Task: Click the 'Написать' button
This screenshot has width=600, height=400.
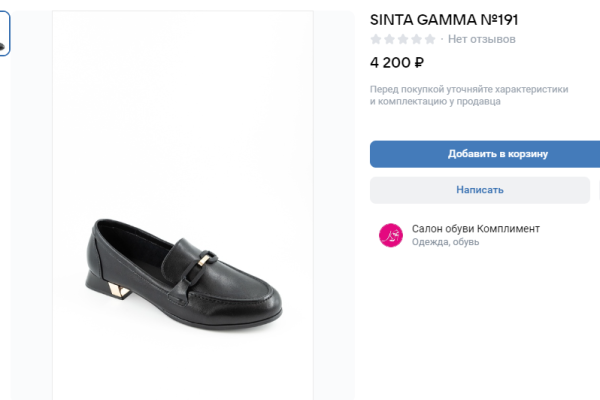Action: click(480, 190)
